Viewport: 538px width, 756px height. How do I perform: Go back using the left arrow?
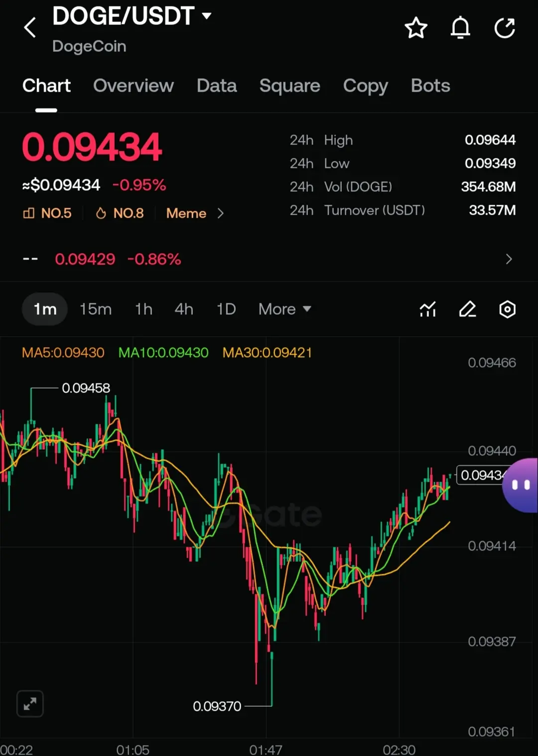(30, 27)
